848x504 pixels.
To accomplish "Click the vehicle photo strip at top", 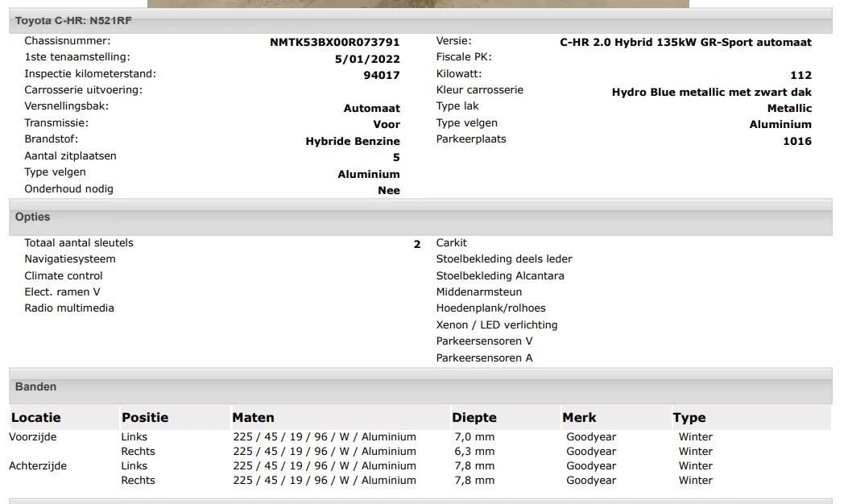I will (418, 3).
